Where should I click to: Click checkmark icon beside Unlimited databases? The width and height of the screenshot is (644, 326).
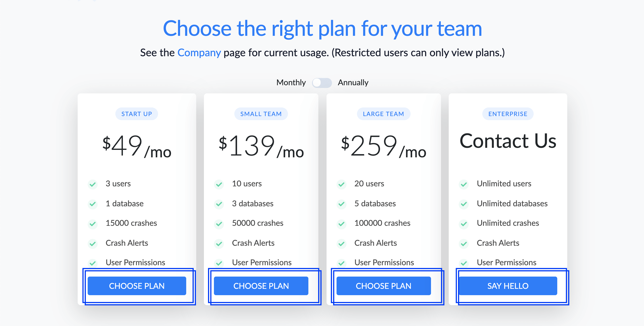pos(464,204)
